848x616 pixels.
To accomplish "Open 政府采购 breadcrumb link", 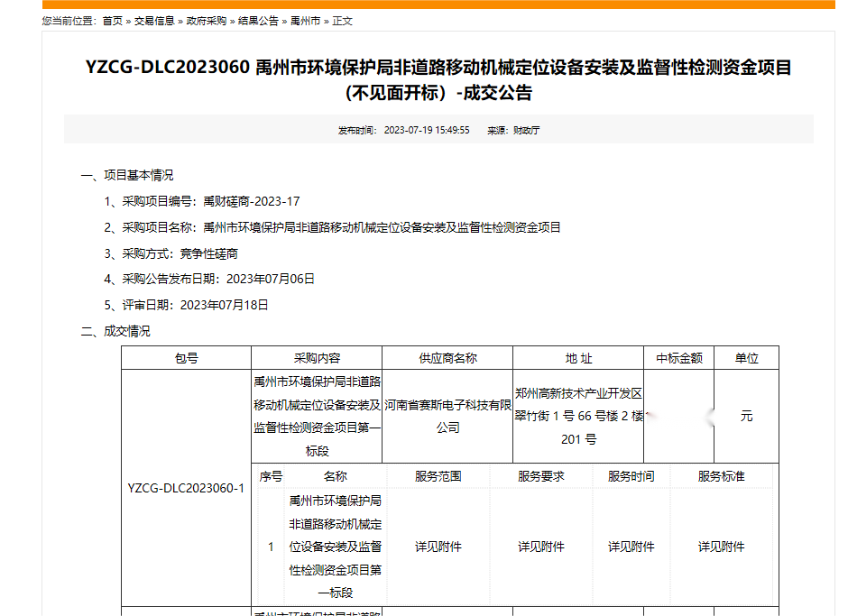I will point(206,21).
